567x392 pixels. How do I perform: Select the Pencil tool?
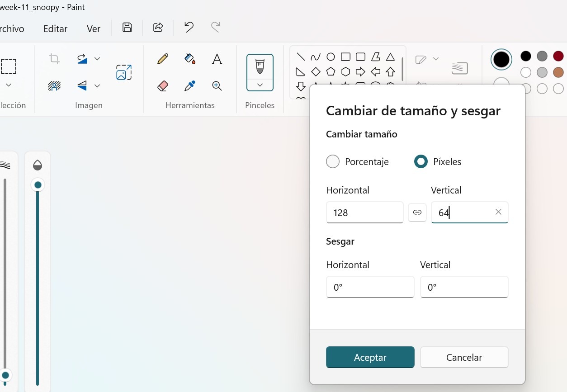163,59
